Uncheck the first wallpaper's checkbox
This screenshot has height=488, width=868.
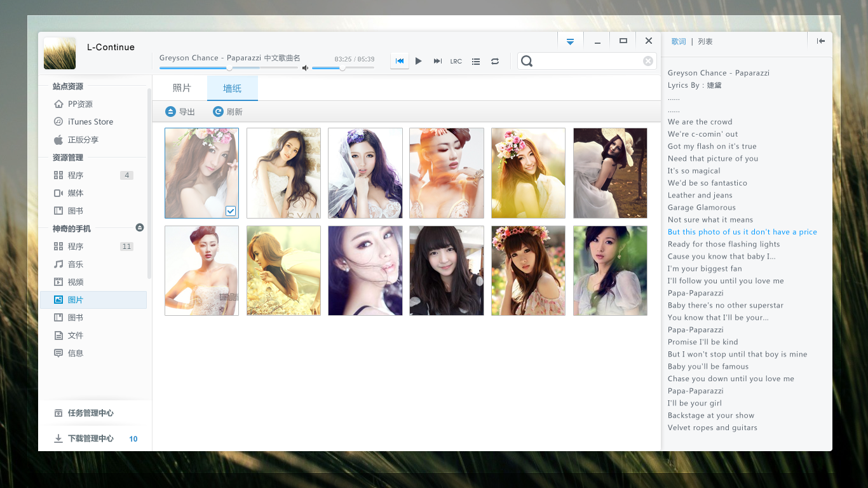[x=231, y=211]
